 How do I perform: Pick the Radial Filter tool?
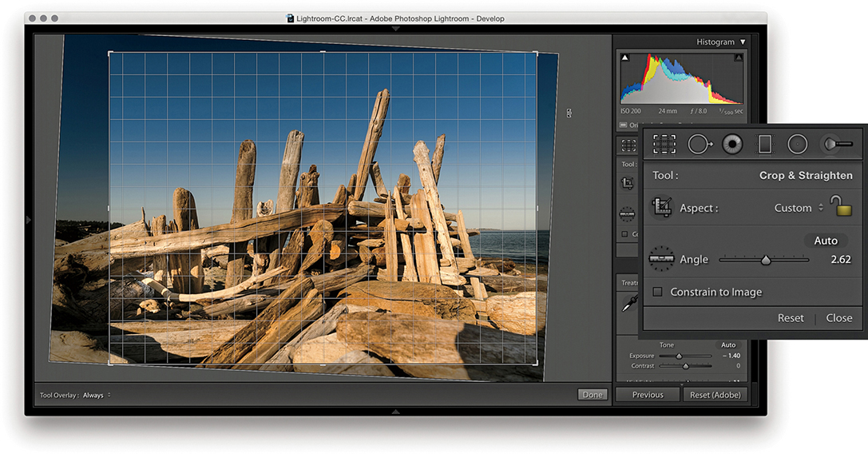[797, 144]
